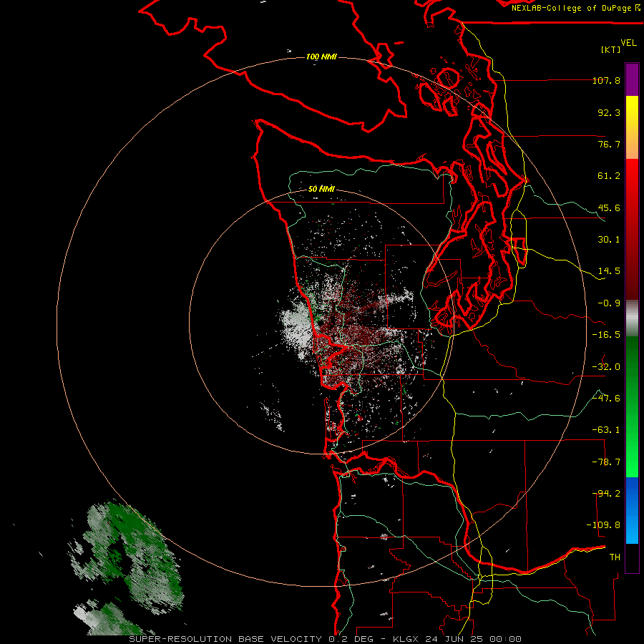This screenshot has width=644, height=644.
Task: Click the 107.8 velocity scale value
Action: pyautogui.click(x=606, y=80)
